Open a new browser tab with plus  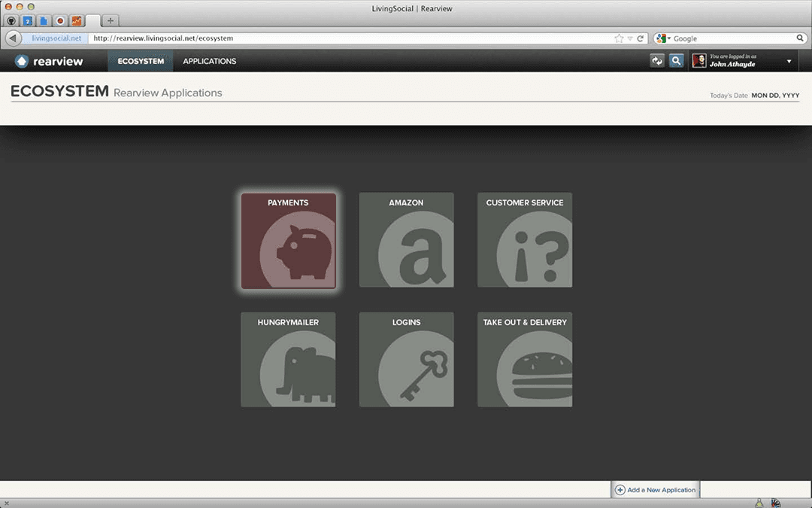point(111,21)
